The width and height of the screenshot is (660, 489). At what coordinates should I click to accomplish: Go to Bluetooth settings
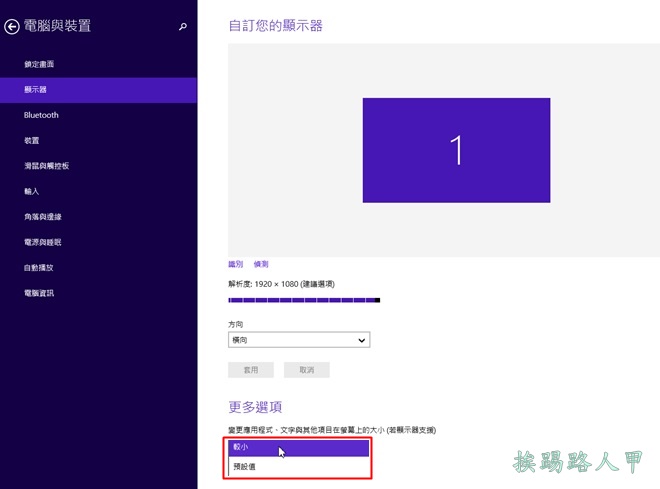(41, 116)
